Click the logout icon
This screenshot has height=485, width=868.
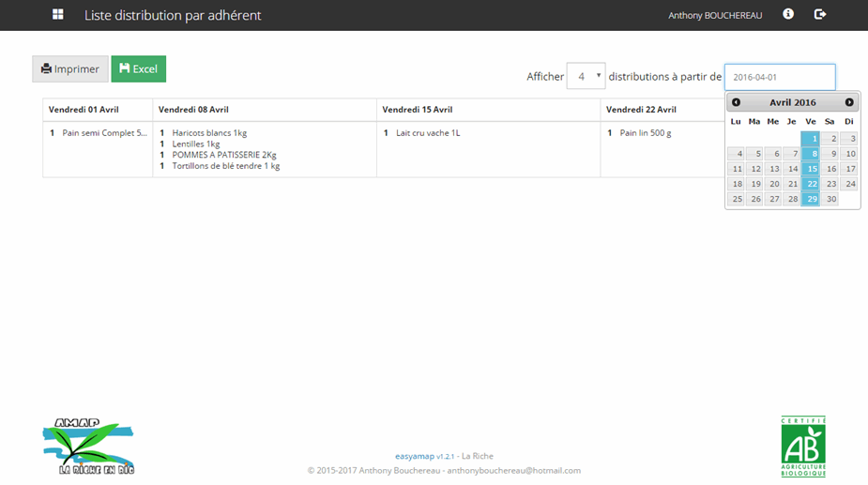(x=820, y=14)
